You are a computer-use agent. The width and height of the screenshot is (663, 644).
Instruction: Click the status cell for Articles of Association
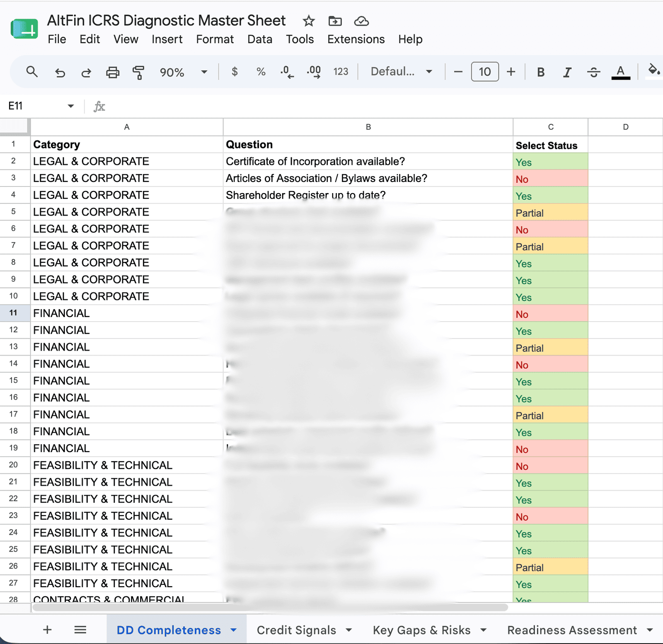click(x=551, y=179)
